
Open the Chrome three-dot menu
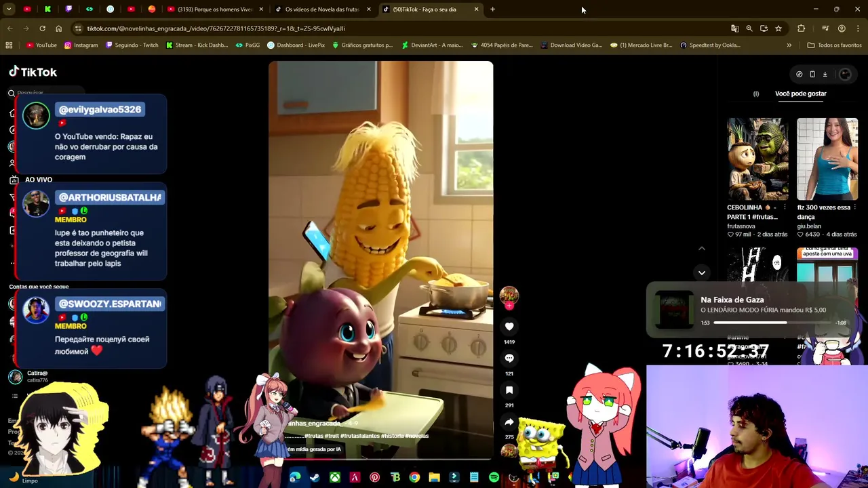pyautogui.click(x=857, y=28)
